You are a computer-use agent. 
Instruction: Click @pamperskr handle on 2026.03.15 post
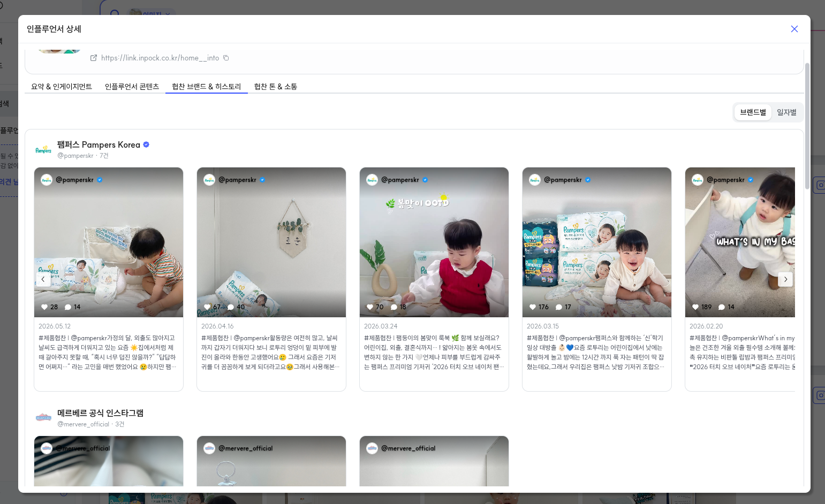tap(563, 180)
